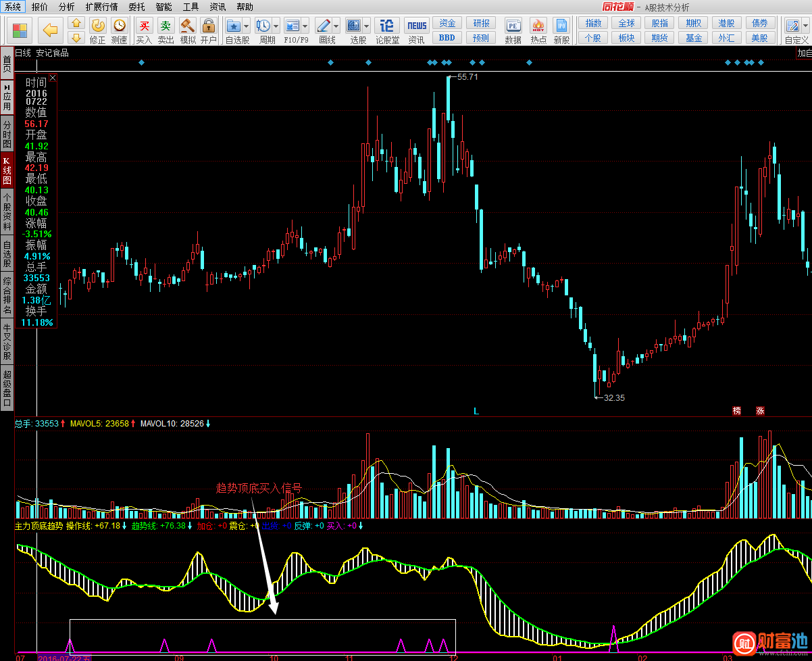Screen dimensions: 812x661
Task: Click the F10/F9 info icon
Action: pos(293,26)
